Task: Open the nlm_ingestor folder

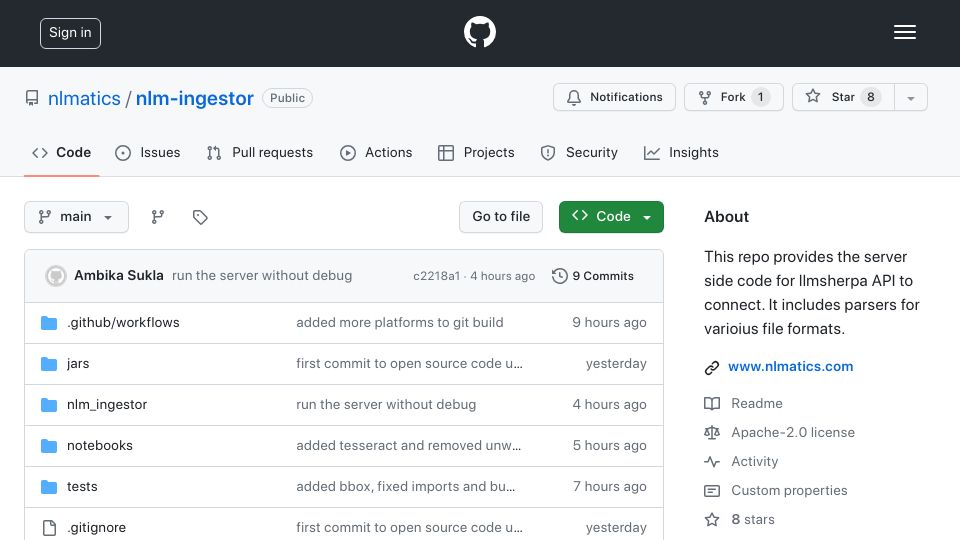Action: [107, 404]
